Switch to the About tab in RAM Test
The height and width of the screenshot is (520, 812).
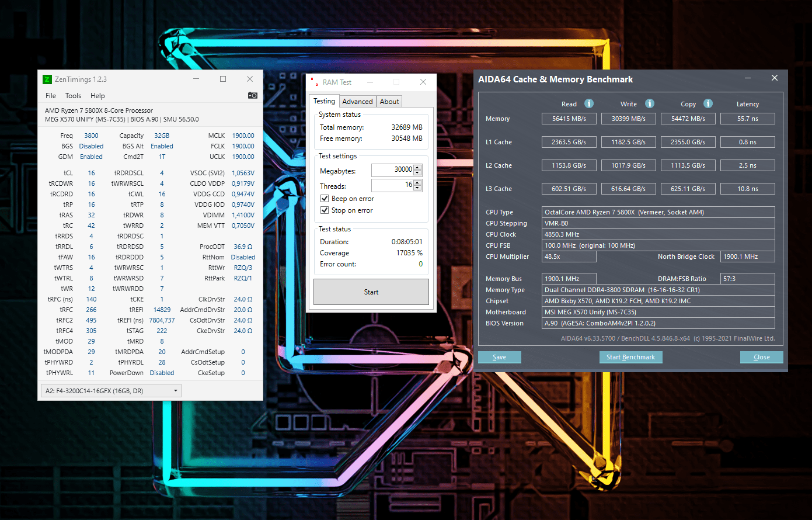click(x=389, y=102)
